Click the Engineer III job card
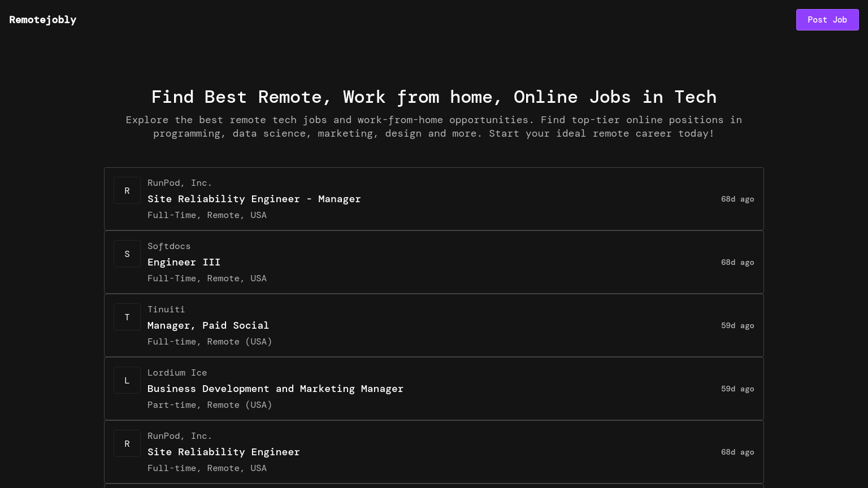 (x=434, y=262)
